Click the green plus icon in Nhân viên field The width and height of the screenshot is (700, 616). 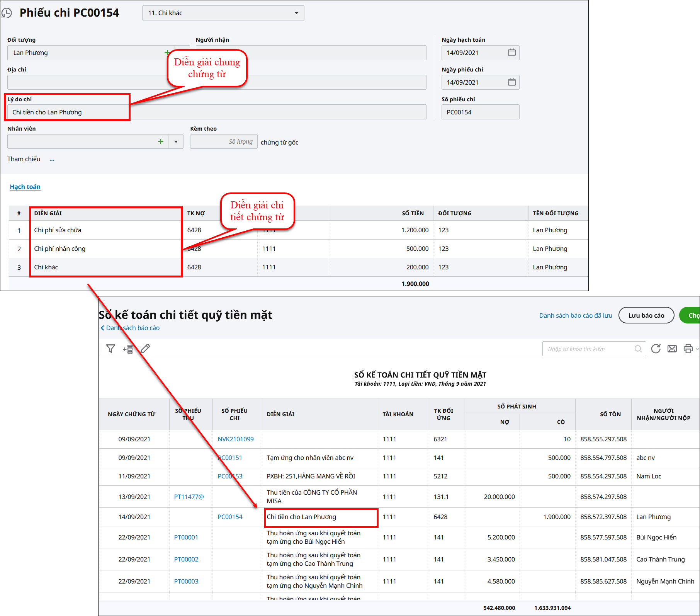click(161, 142)
